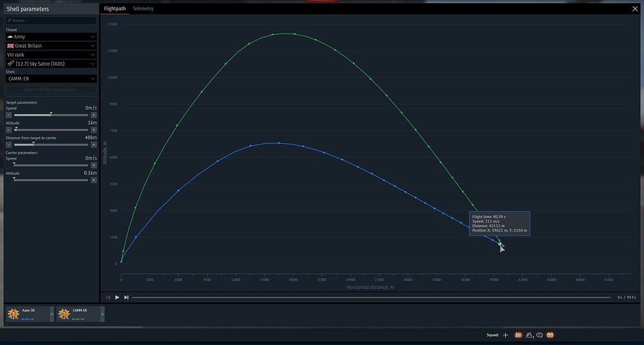The height and width of the screenshot is (345, 644).
Task: Increase target speed with plus button
Action: click(x=93, y=115)
